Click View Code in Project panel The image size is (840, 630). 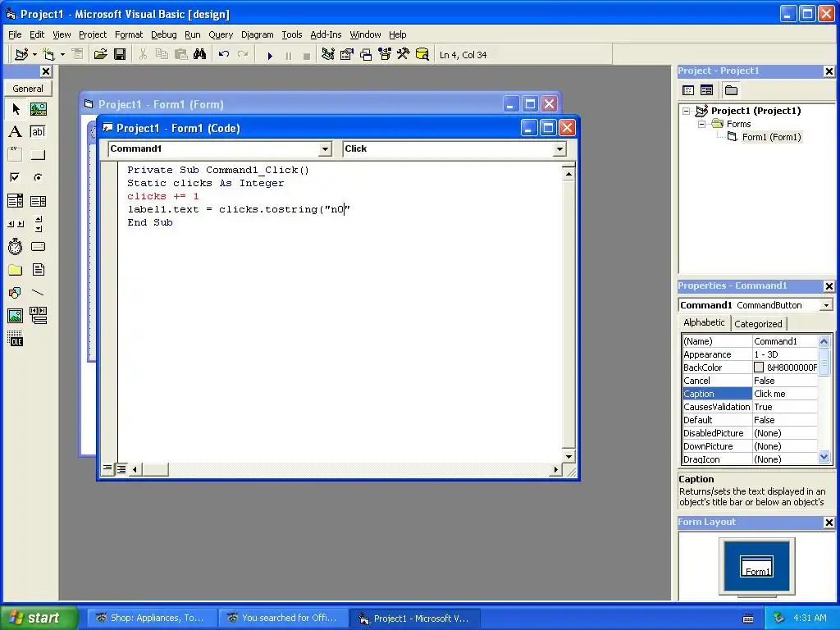[688, 90]
